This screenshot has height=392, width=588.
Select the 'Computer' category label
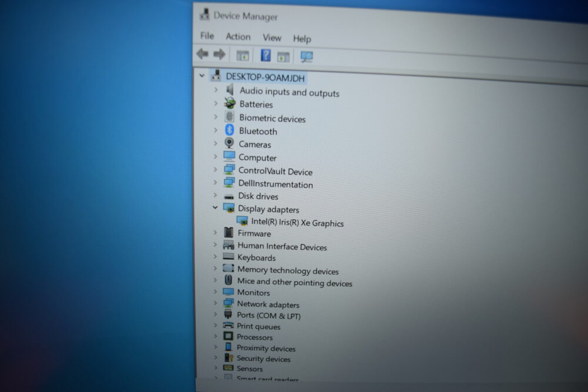(258, 158)
